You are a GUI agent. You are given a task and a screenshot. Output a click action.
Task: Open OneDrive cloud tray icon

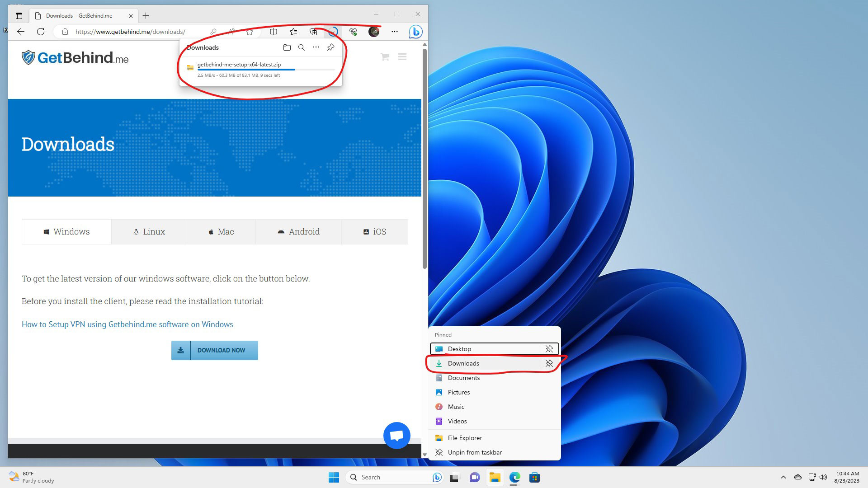(x=798, y=477)
